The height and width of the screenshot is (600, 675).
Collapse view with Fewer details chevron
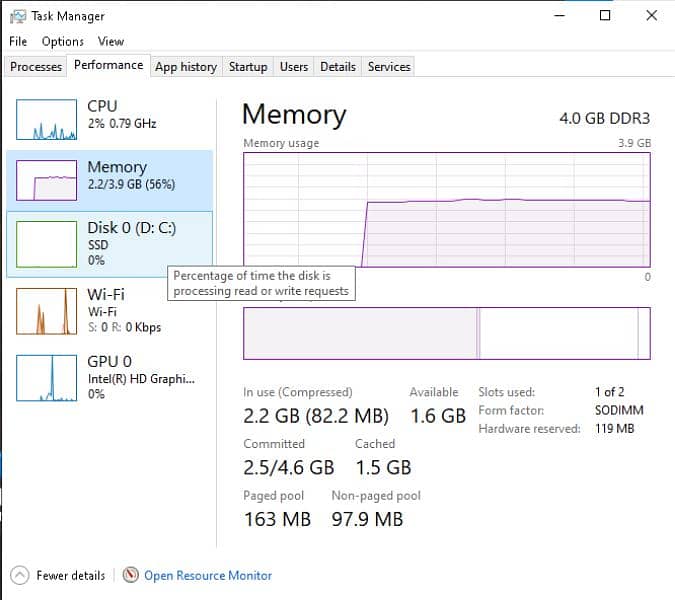point(20,575)
